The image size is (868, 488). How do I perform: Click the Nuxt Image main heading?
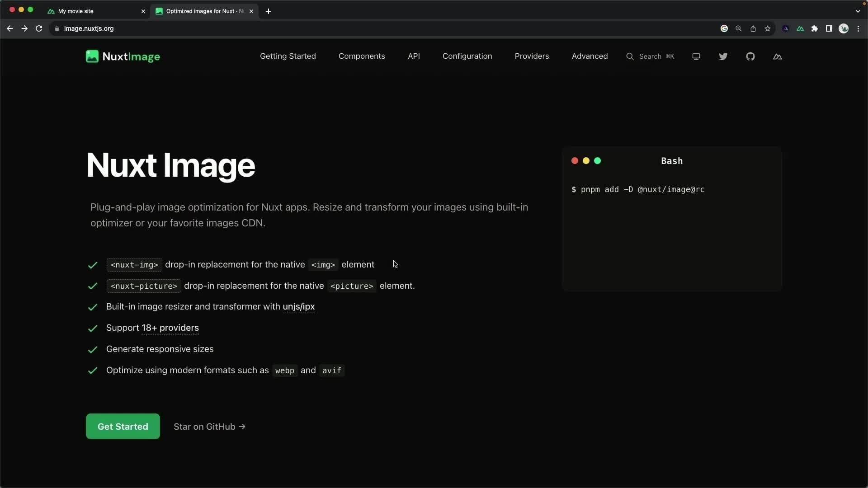[x=170, y=165]
